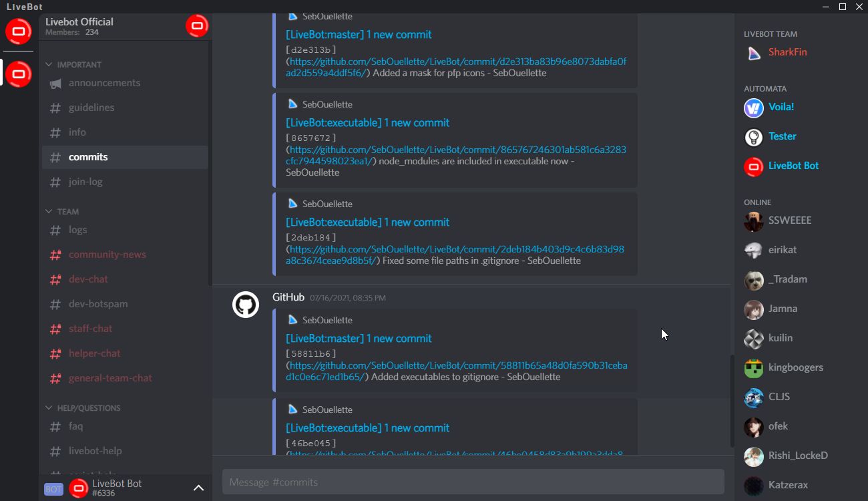Click your LiveBot Bot avatar in the bottom bar
Image resolution: width=868 pixels, height=501 pixels.
click(x=79, y=488)
